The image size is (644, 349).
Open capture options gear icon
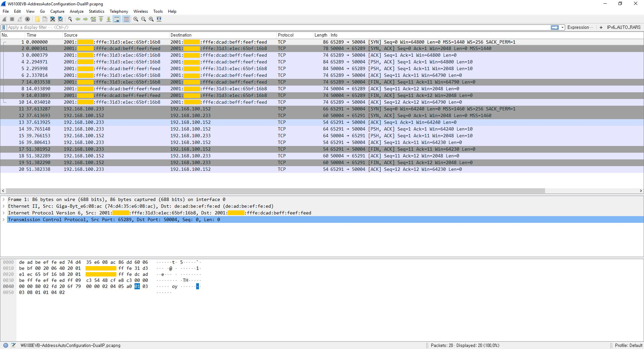click(x=28, y=19)
